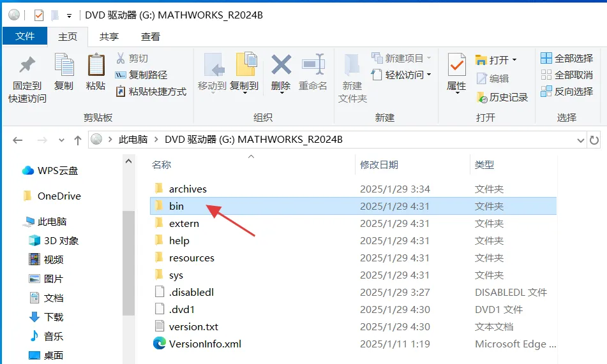
Task: Click the History (历史记录) button
Action: point(502,97)
